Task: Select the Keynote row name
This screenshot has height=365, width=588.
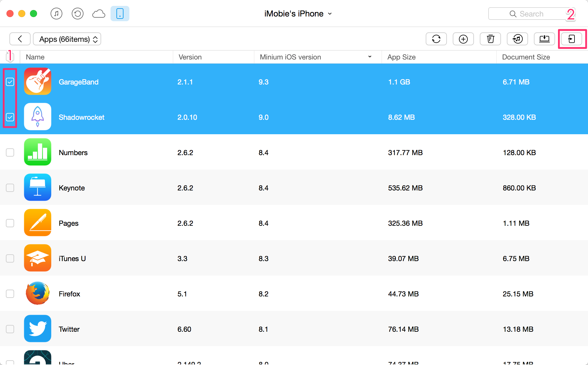Action: click(72, 188)
